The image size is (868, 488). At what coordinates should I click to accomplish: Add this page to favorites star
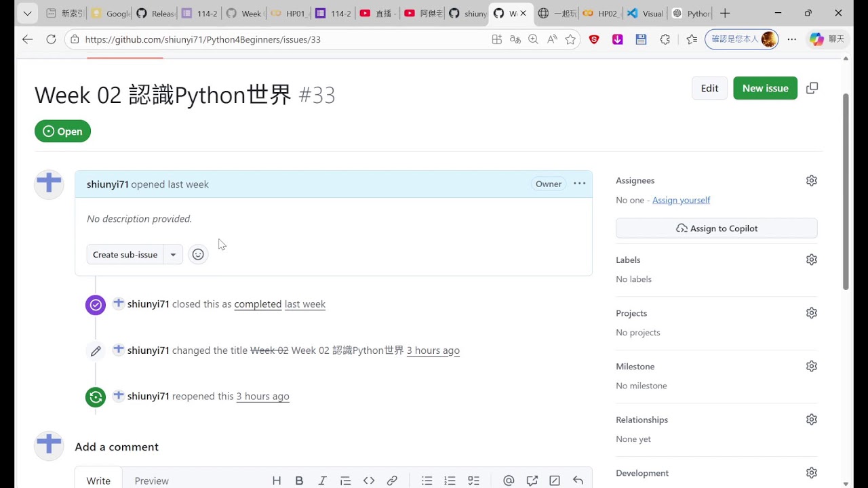click(x=570, y=39)
